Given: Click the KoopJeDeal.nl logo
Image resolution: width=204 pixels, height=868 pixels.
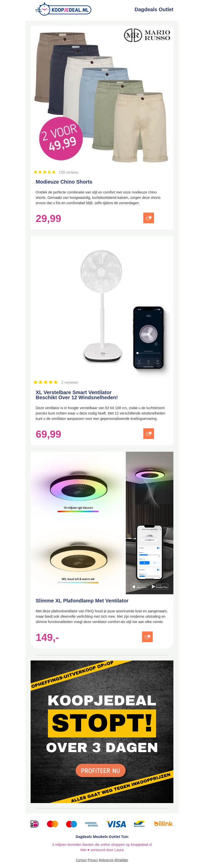Looking at the screenshot, I should [x=63, y=9].
